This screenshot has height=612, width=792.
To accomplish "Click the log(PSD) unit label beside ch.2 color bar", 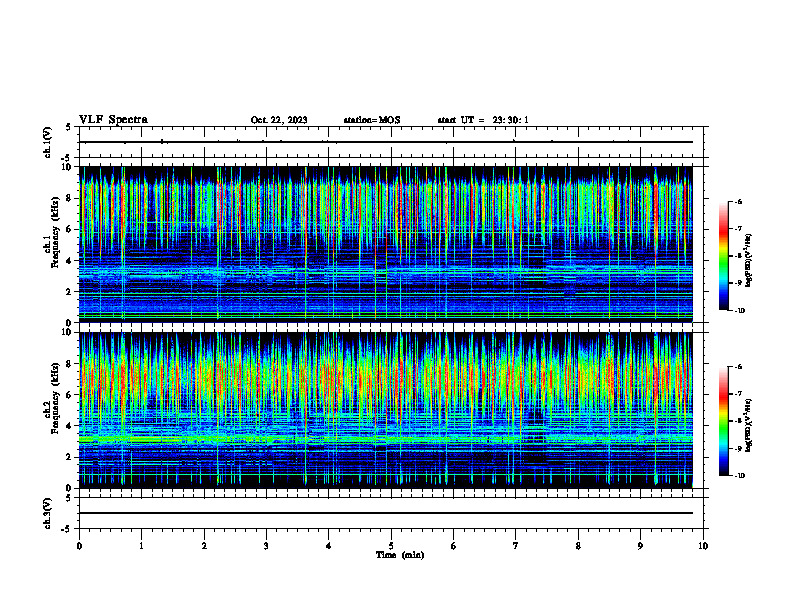I will pos(749,426).
